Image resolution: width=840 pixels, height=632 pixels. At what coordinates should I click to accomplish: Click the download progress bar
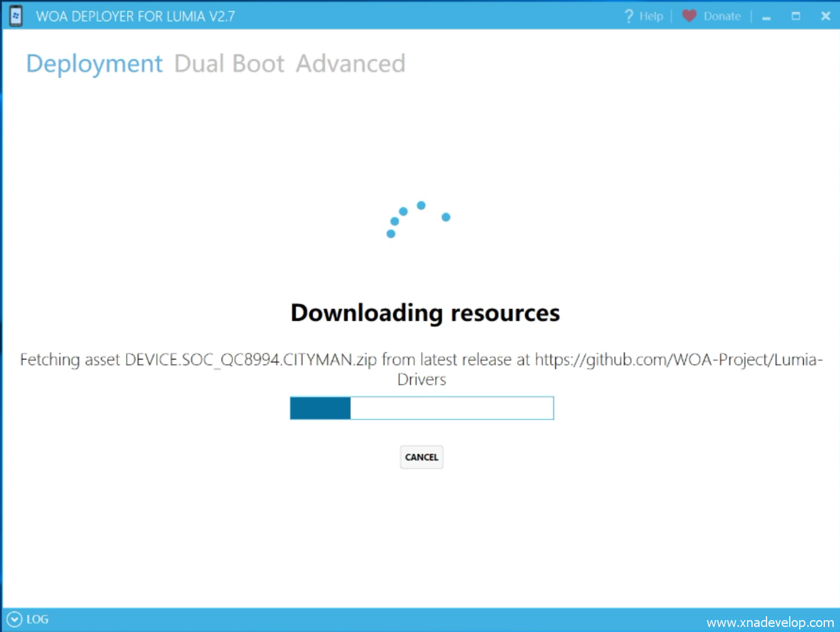pos(422,408)
